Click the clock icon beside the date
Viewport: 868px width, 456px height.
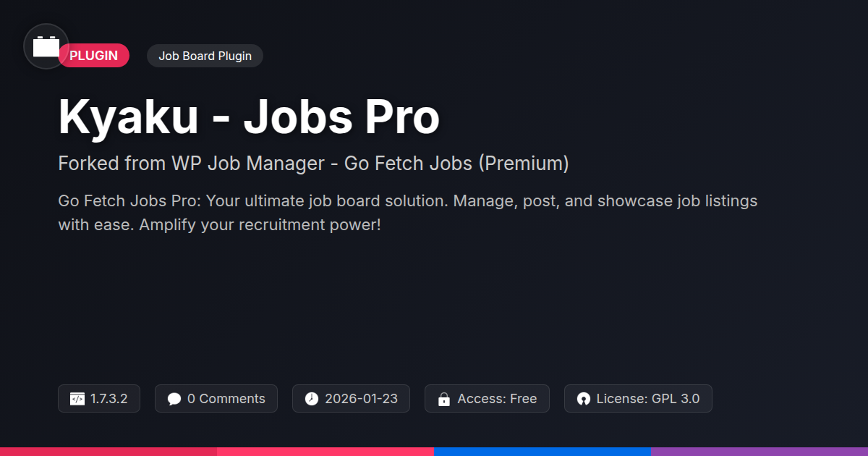click(x=311, y=399)
